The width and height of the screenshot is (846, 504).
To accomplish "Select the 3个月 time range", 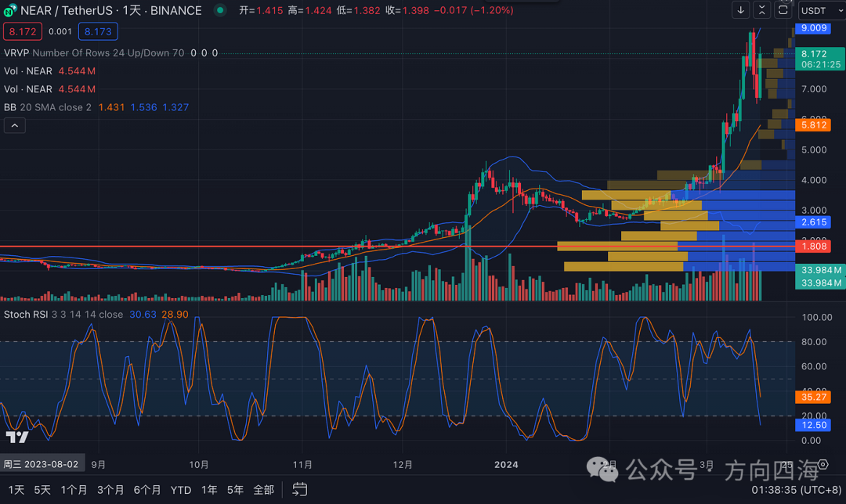I will [110, 490].
